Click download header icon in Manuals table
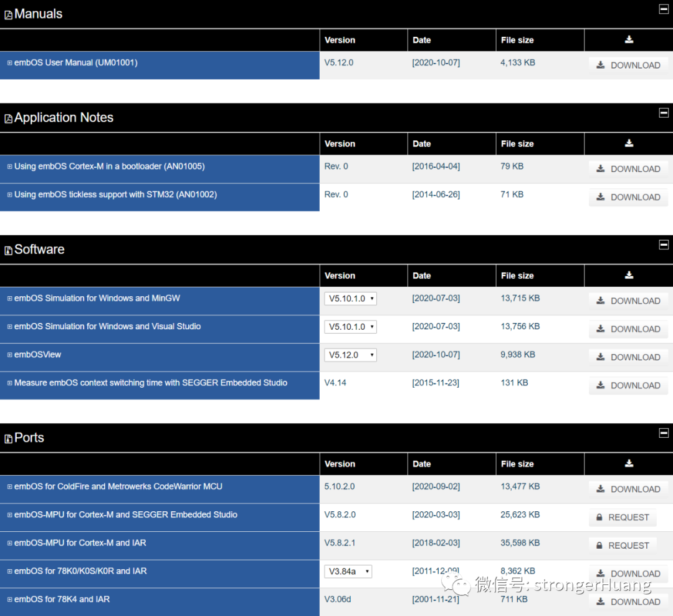673x616 pixels. [629, 39]
